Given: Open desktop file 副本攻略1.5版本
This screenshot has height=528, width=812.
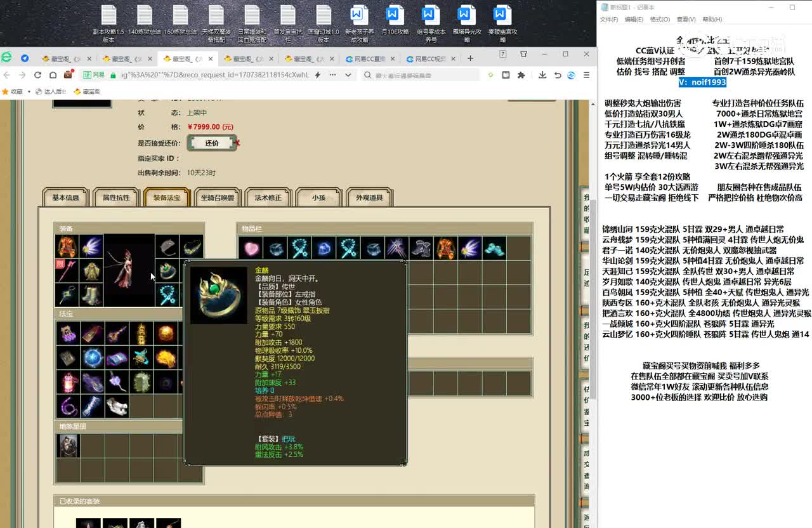Looking at the screenshot, I should click(108, 24).
